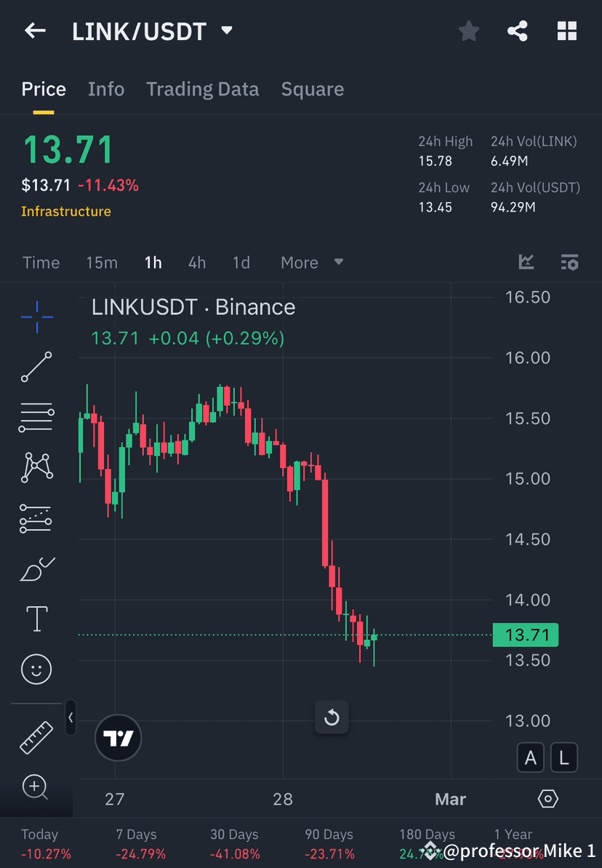Open the Info tab
Image resolution: width=602 pixels, height=868 pixels.
click(106, 89)
